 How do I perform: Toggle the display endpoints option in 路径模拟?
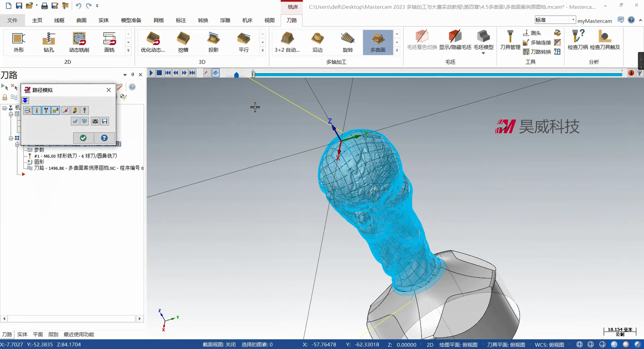click(65, 111)
